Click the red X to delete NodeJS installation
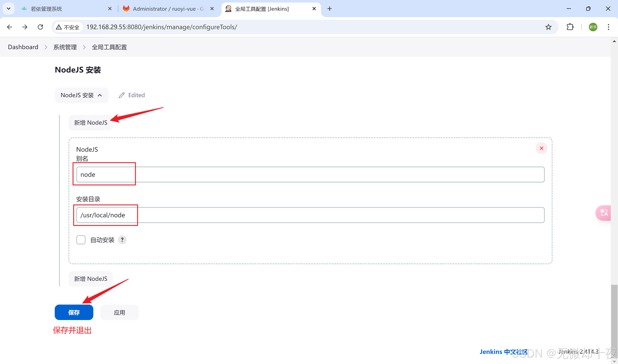This screenshot has width=618, height=364. (x=541, y=148)
